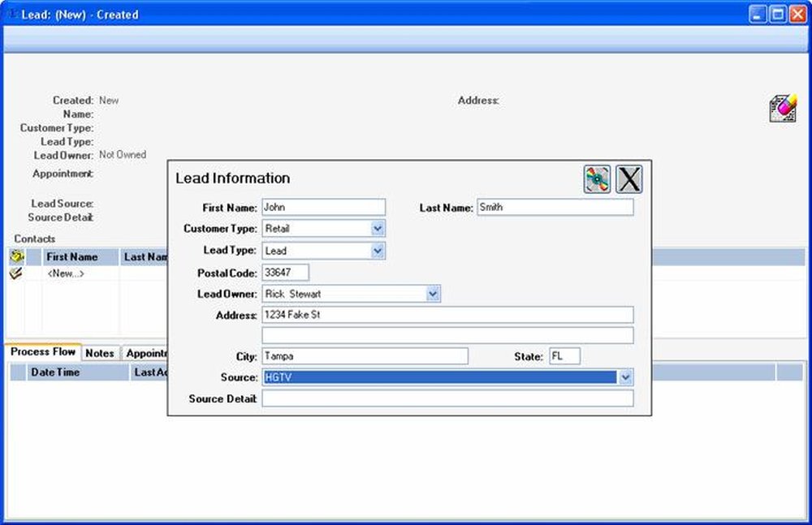Viewport: 812px width, 525px height.
Task: Click the Last Name column header in Contacts
Action: pos(145,256)
